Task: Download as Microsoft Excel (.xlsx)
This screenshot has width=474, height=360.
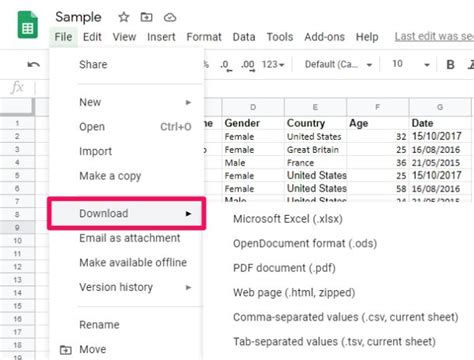Action: (288, 219)
